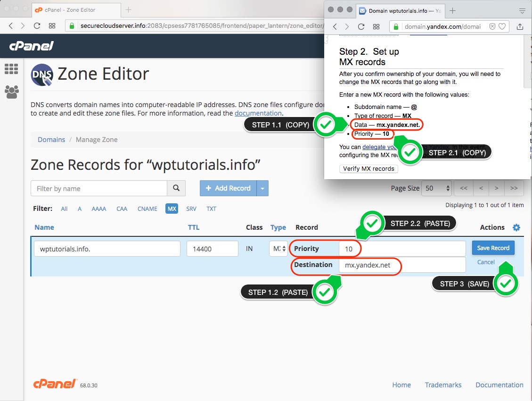Click the green padlock in the cPanel address bar
This screenshot has width=532, height=401.
click(72, 26)
